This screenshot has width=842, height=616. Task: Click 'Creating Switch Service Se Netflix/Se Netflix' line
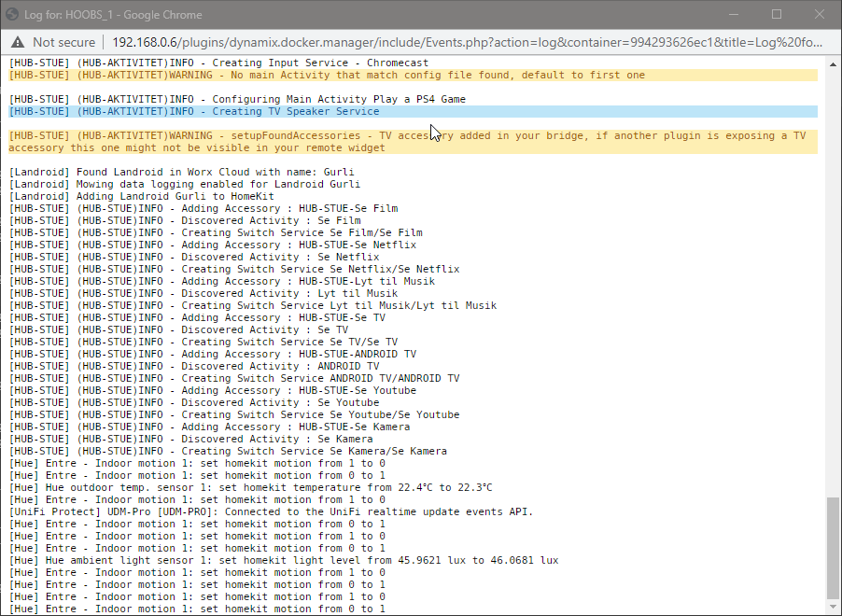234,269
